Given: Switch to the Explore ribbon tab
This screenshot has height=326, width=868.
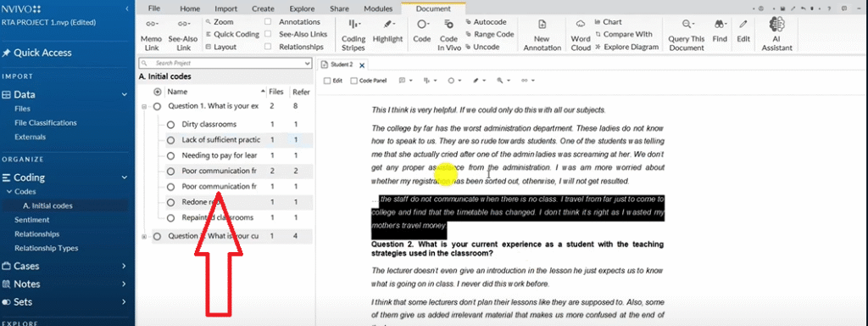Looking at the screenshot, I should click(301, 8).
